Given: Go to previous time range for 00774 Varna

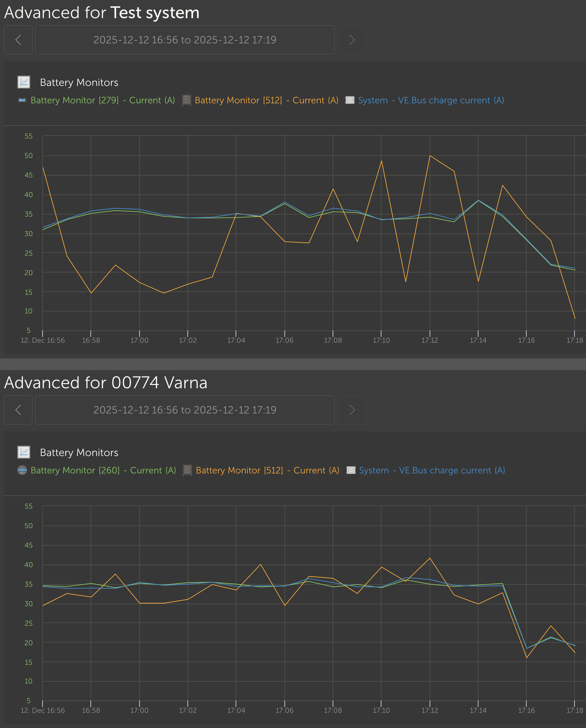Looking at the screenshot, I should point(18,410).
